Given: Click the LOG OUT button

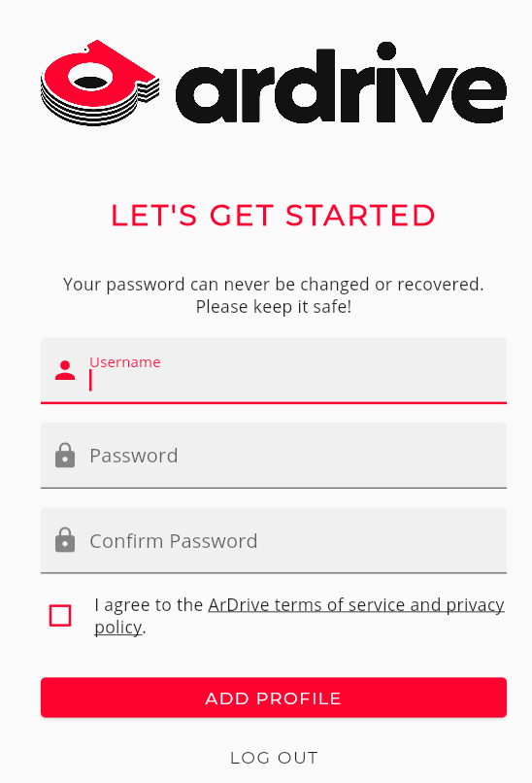Looking at the screenshot, I should [274, 758].
